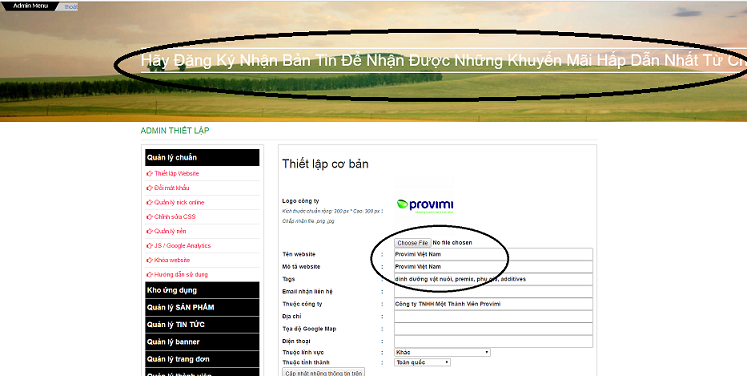
Task: Open the Đổi mật khẩu link
Action: coord(172,188)
